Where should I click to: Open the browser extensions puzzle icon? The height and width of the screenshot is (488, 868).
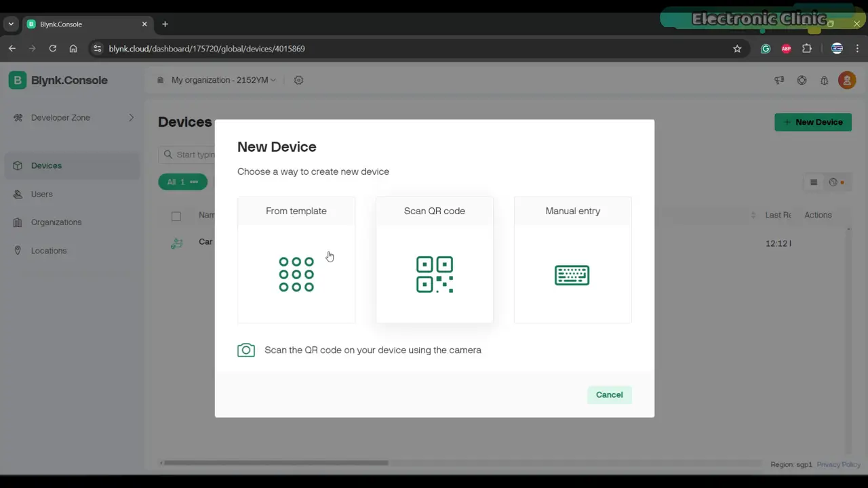pyautogui.click(x=807, y=49)
